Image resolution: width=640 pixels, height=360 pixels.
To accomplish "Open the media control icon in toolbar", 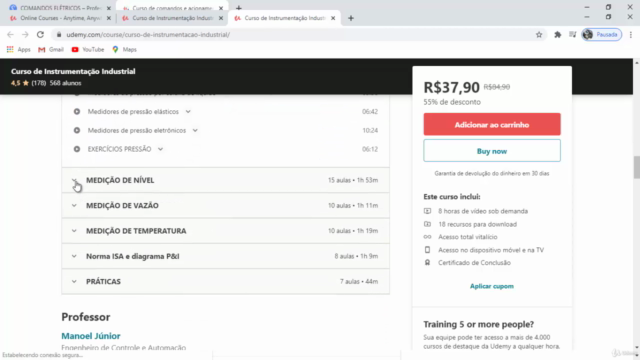I will coord(573,35).
